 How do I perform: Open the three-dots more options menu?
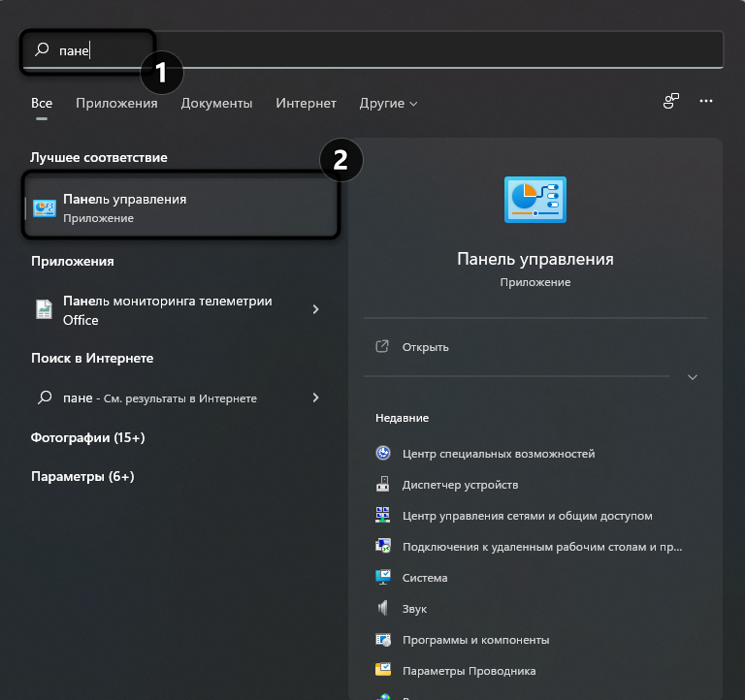pos(706,101)
